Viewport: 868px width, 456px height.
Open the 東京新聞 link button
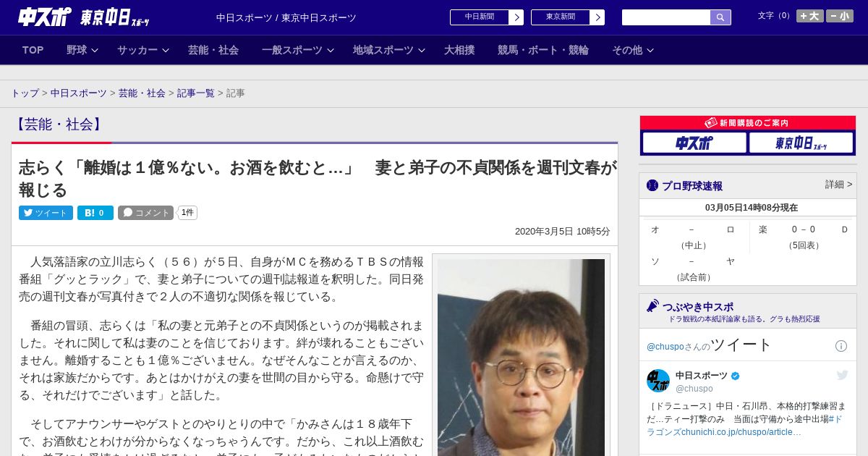coord(568,17)
